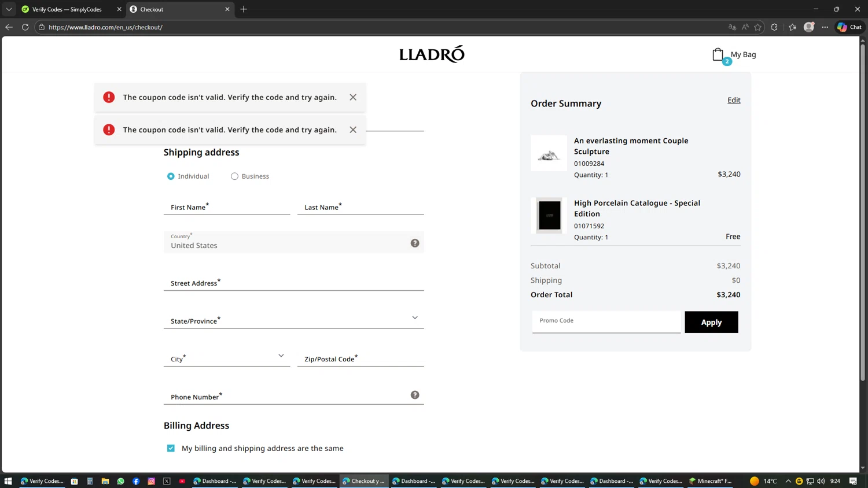Click the Promo Code input field
This screenshot has height=488, width=868.
tap(606, 322)
